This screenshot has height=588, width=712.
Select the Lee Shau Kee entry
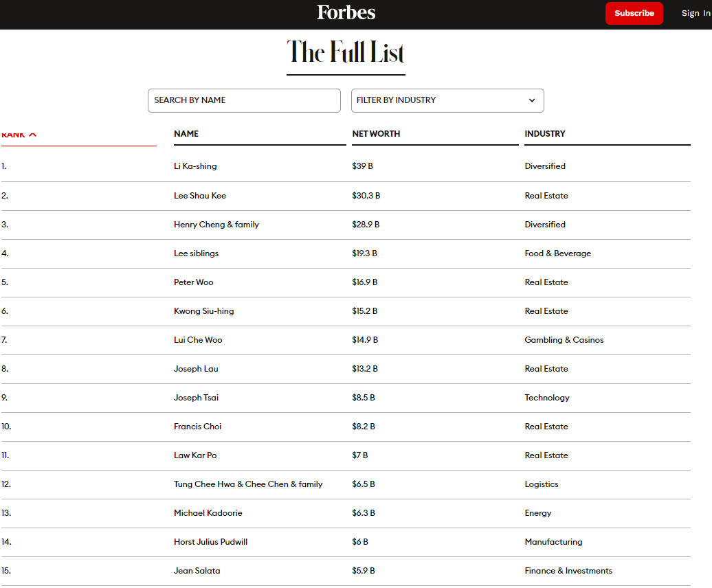[200, 196]
